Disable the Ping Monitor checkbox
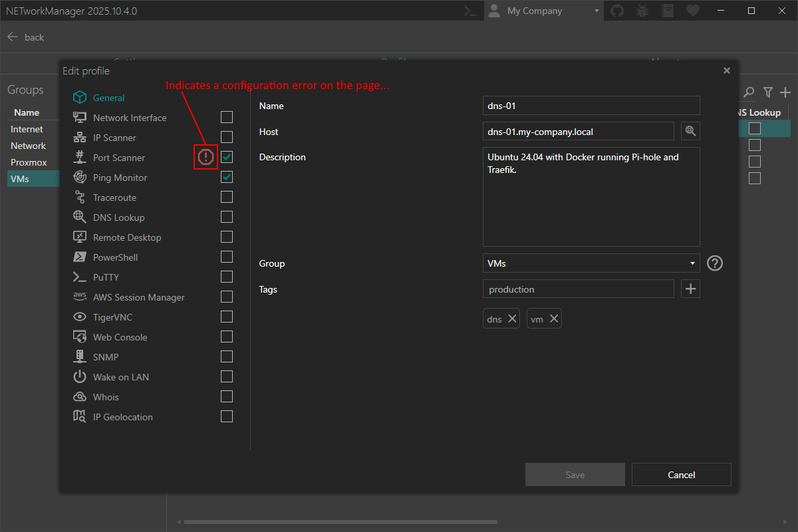The width and height of the screenshot is (798, 532). point(227,177)
